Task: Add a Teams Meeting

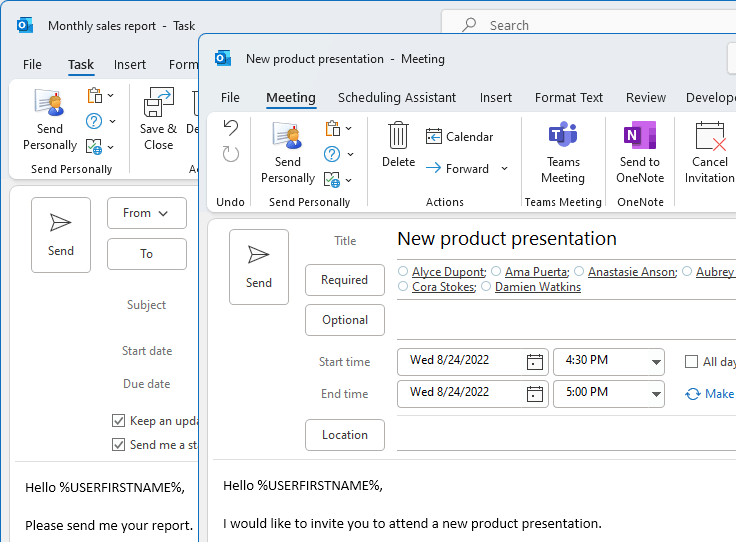Action: (563, 153)
